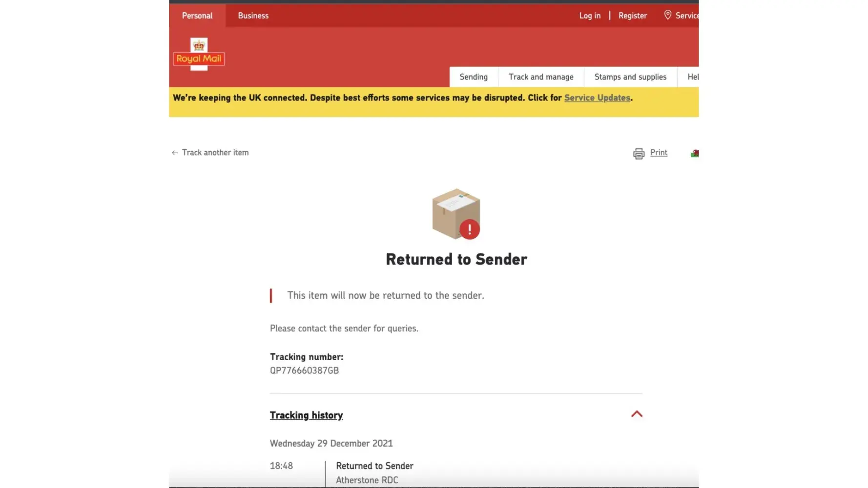Click the back arrow beside Track another item
Viewport: 868px width, 488px height.
coord(175,153)
